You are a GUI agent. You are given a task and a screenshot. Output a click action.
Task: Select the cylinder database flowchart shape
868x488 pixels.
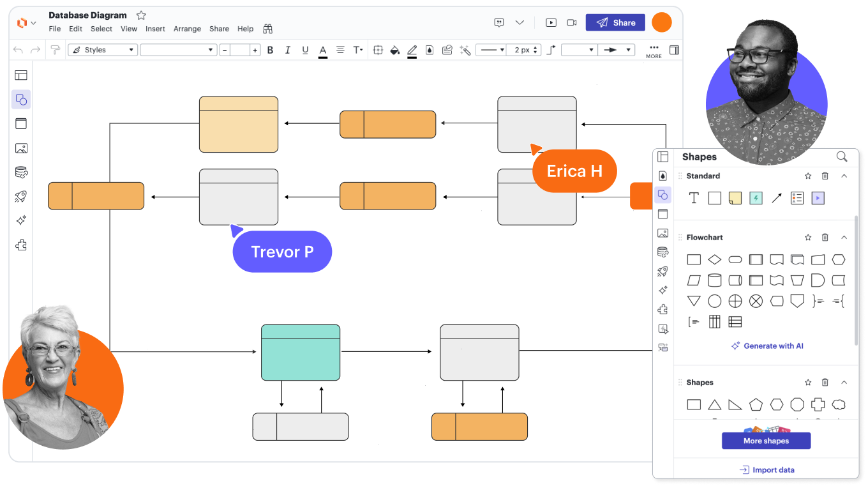click(715, 280)
